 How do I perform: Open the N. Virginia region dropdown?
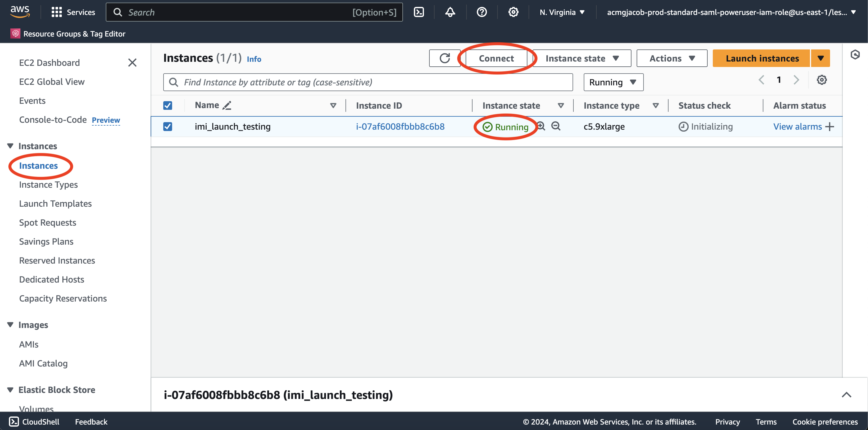[562, 12]
